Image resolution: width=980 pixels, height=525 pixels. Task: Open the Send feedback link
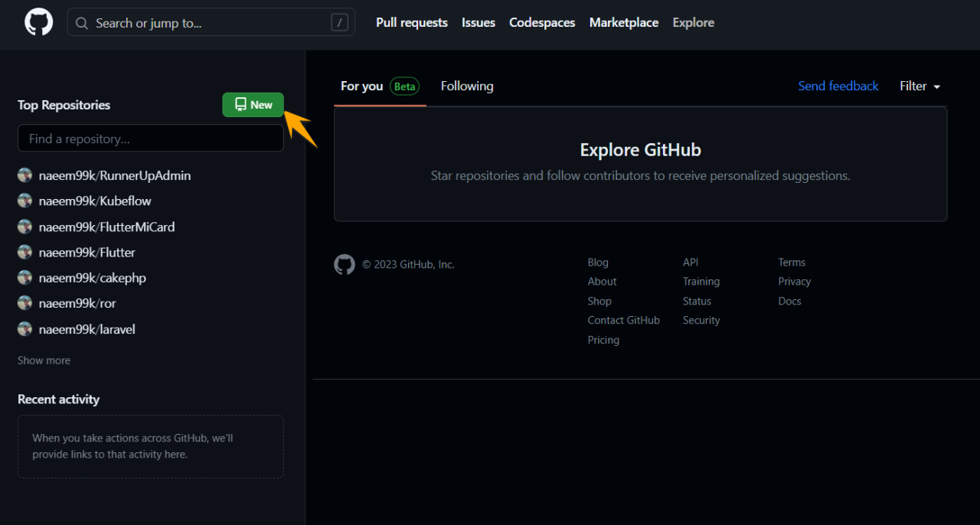pyautogui.click(x=838, y=86)
